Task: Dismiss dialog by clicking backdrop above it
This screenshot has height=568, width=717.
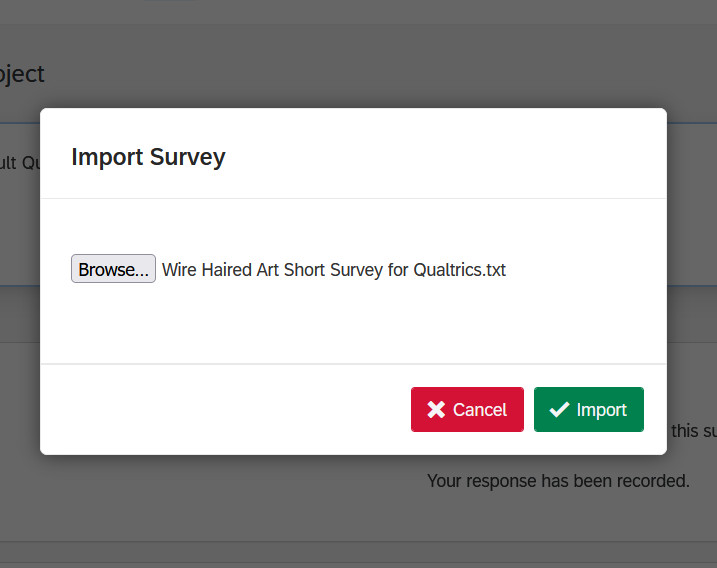Action: pos(350,60)
